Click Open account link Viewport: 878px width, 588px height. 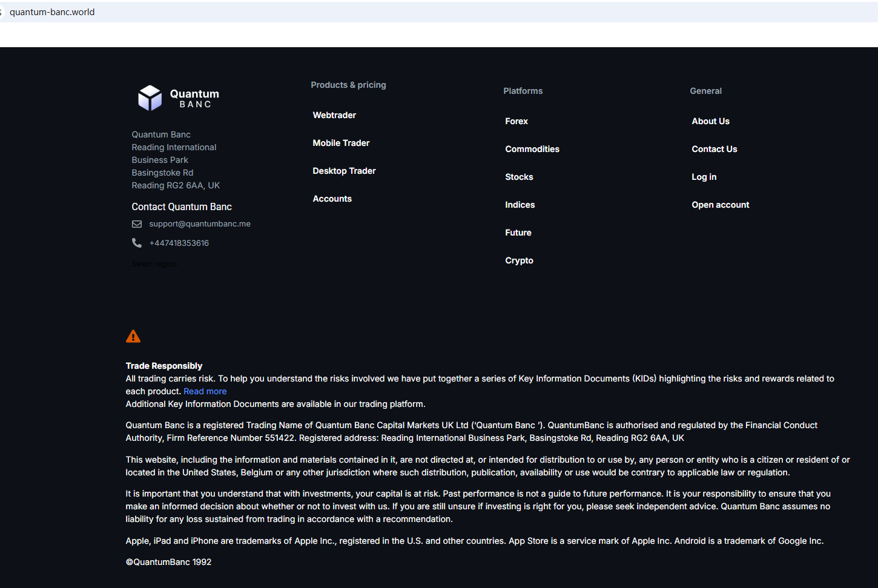tap(721, 205)
